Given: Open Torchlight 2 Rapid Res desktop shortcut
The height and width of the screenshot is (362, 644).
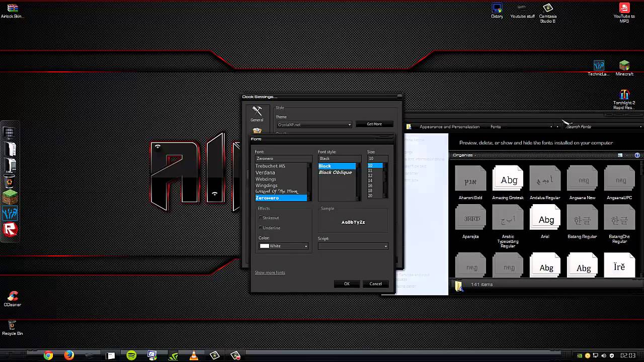Looking at the screenshot, I should [624, 100].
